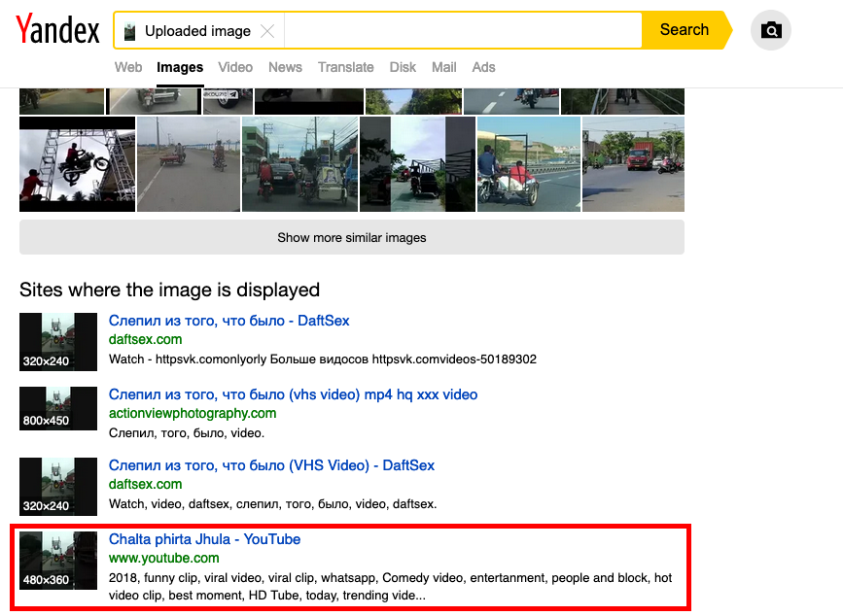The height and width of the screenshot is (616, 843).
Task: Click the 'Sites where the image is displayed' heading
Action: (170, 290)
